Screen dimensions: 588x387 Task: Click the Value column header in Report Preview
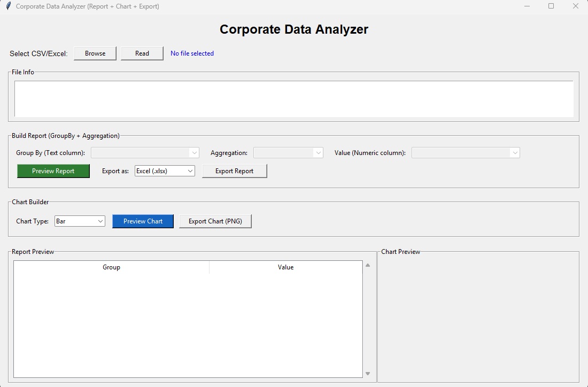click(286, 267)
